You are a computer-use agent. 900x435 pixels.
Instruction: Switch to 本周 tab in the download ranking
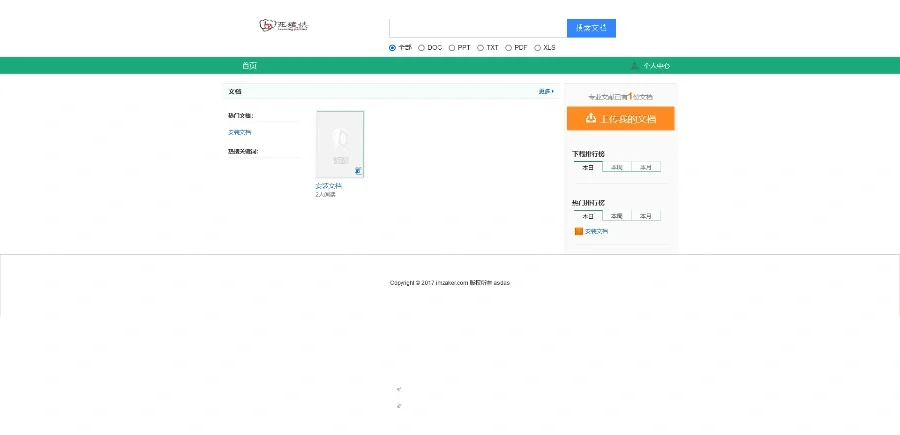point(617,167)
